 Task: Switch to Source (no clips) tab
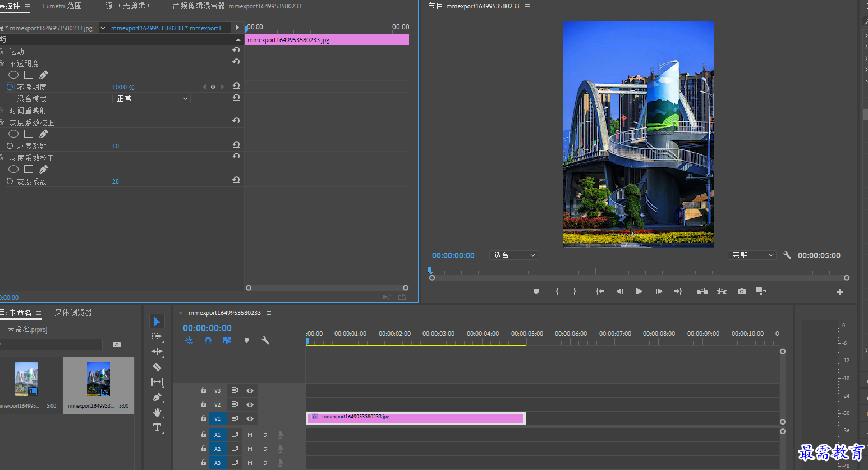click(x=127, y=6)
